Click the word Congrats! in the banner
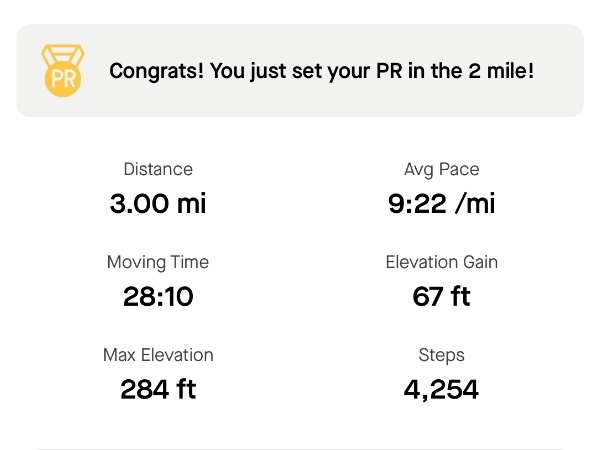 (157, 71)
